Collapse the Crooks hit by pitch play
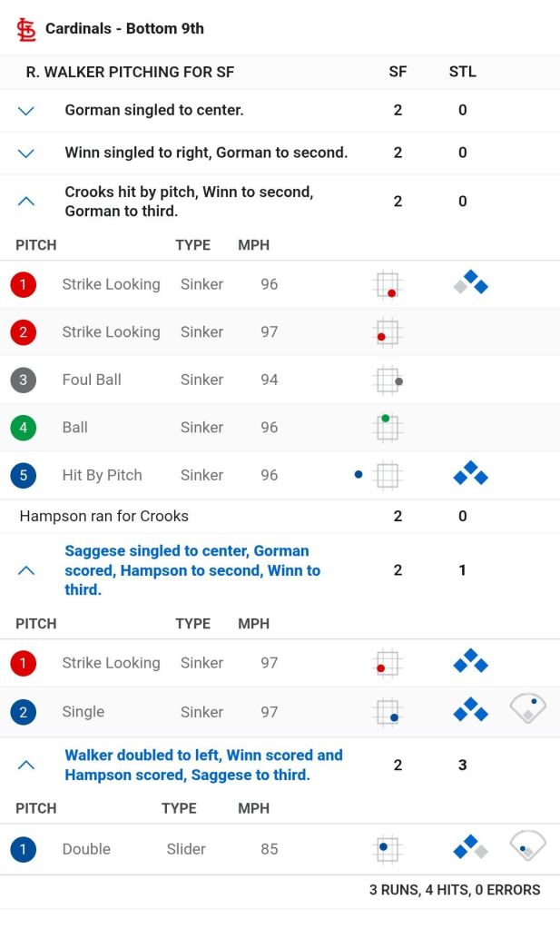The width and height of the screenshot is (560, 929). tap(26, 202)
